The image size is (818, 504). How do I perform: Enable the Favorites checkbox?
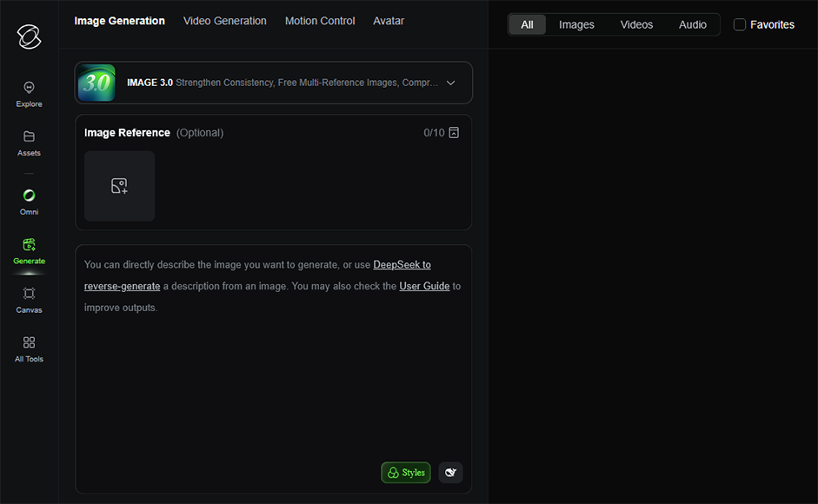(x=740, y=24)
